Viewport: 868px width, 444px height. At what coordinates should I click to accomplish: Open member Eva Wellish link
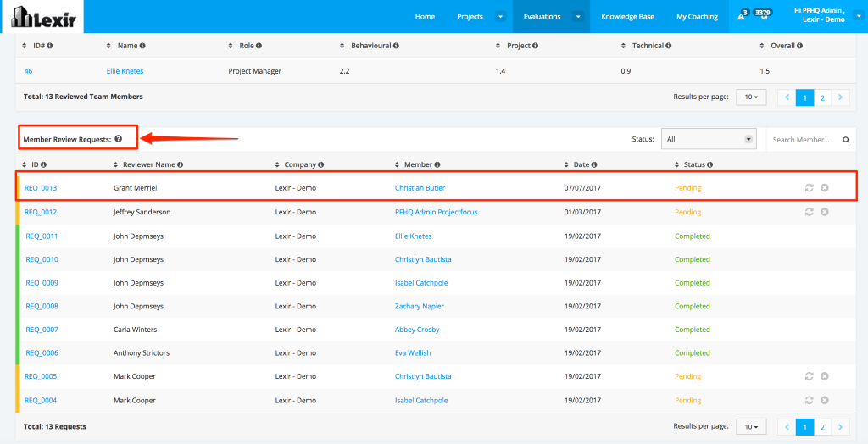(x=413, y=352)
